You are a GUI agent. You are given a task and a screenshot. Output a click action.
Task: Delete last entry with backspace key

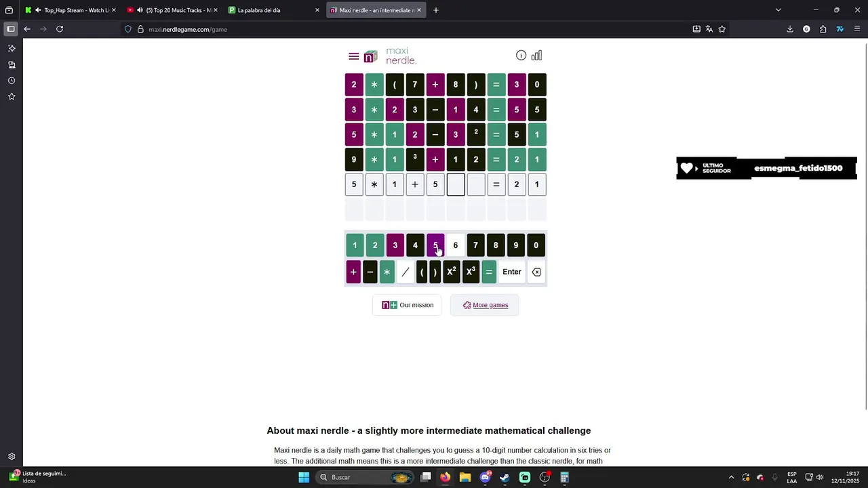click(536, 272)
